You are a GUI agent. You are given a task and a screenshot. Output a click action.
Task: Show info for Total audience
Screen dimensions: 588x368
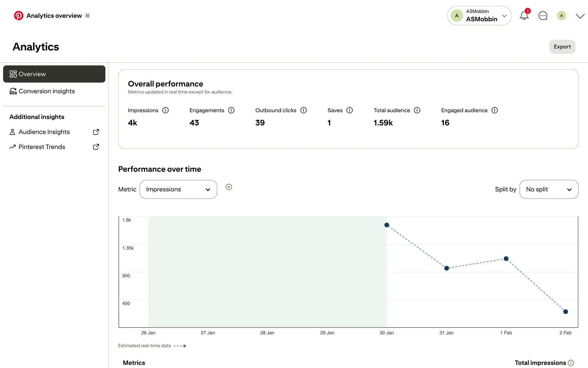417,110
